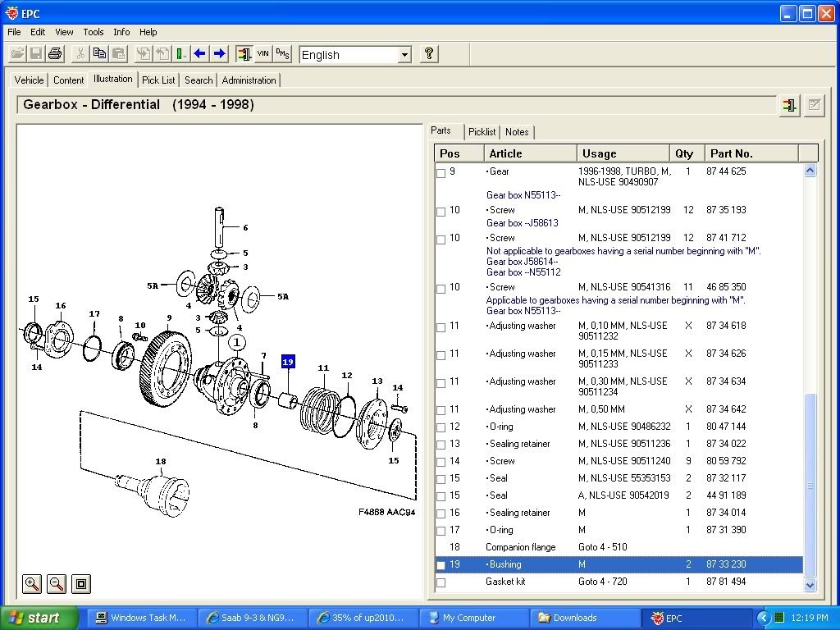Screen dimensions: 840x630
Task: Open the VIN lookup tool
Action: [x=262, y=54]
